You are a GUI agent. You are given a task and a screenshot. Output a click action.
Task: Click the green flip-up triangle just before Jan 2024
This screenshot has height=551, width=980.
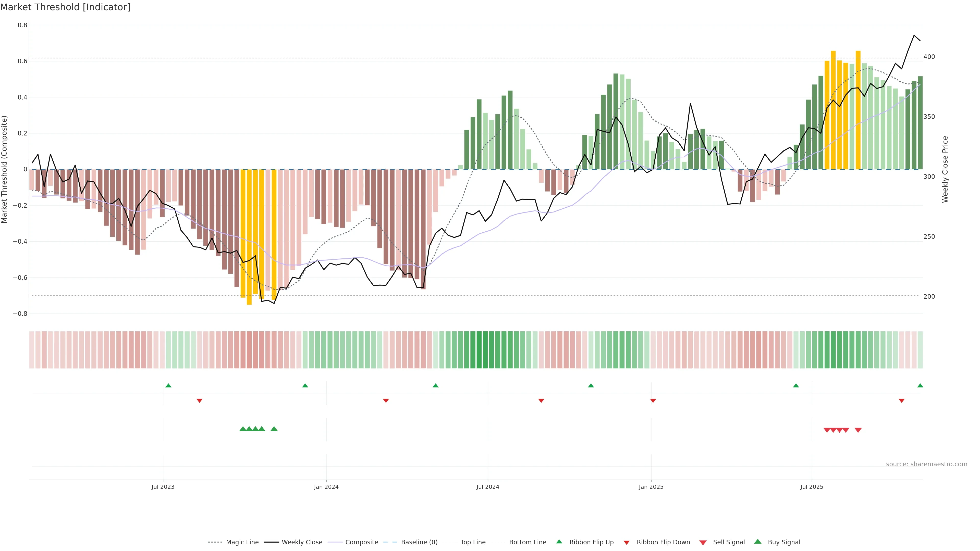[305, 386]
